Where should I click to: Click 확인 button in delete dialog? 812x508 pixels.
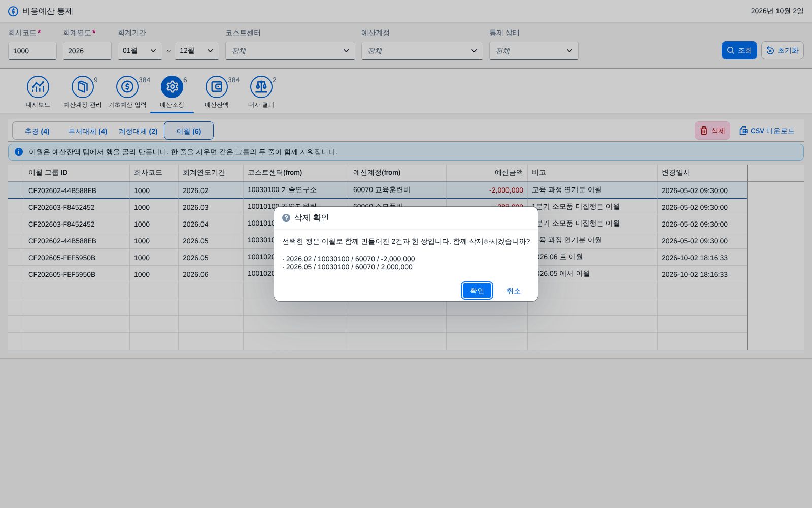pos(477,291)
